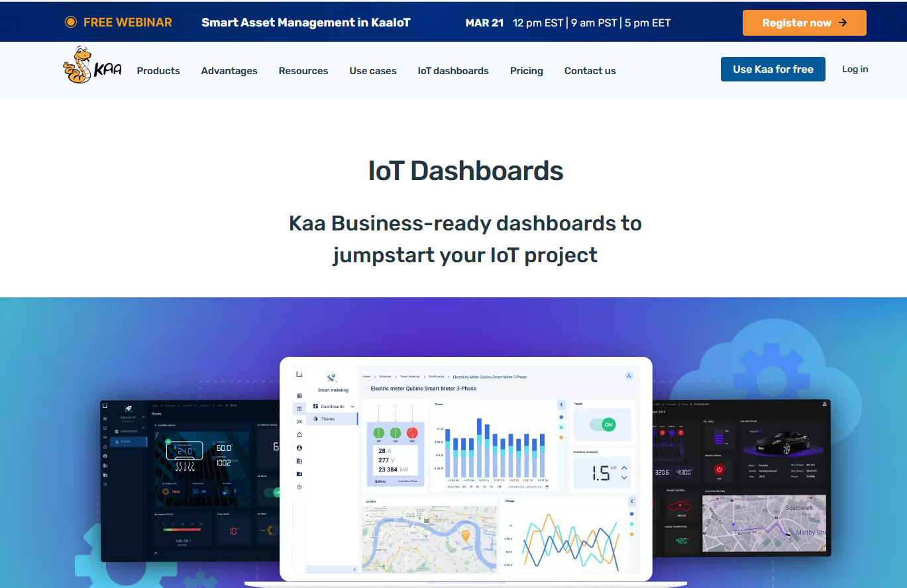Open the Advantages menu
This screenshot has width=907, height=588.
[229, 71]
